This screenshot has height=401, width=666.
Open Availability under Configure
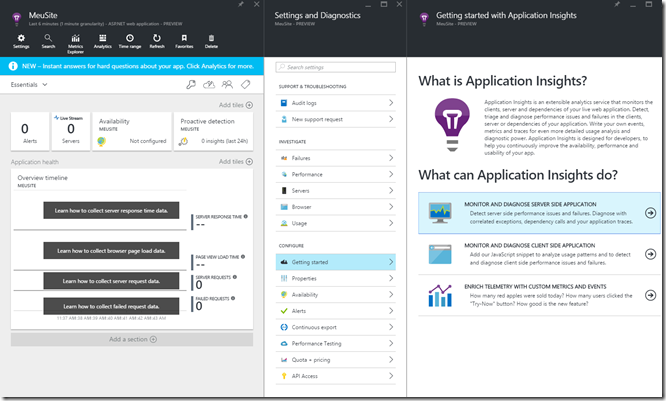pos(336,294)
